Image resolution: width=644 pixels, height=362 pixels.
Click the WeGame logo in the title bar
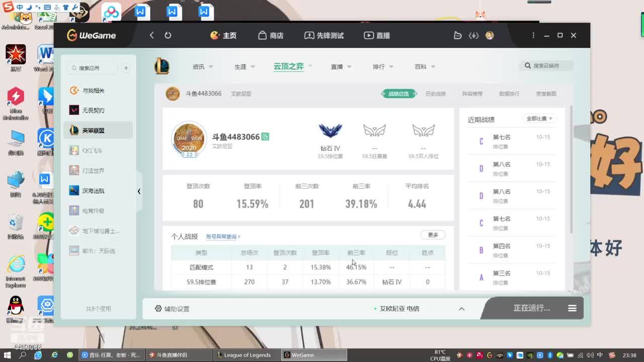pyautogui.click(x=92, y=35)
